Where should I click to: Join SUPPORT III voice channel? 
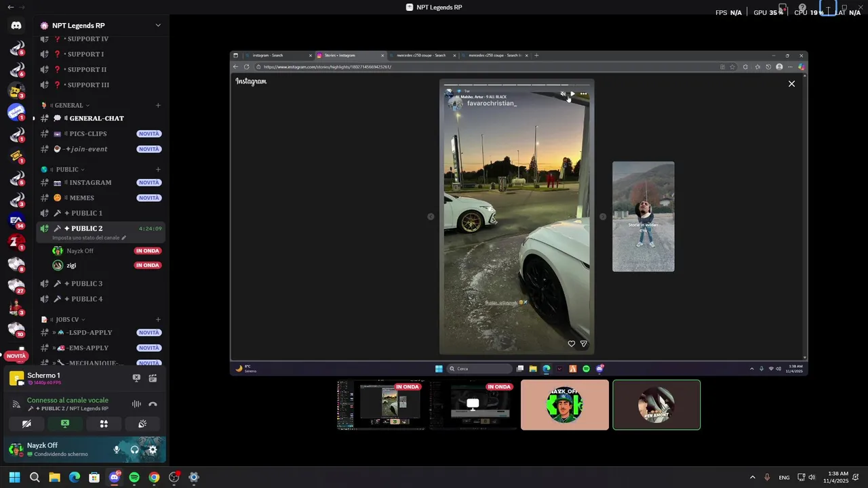[x=100, y=85]
